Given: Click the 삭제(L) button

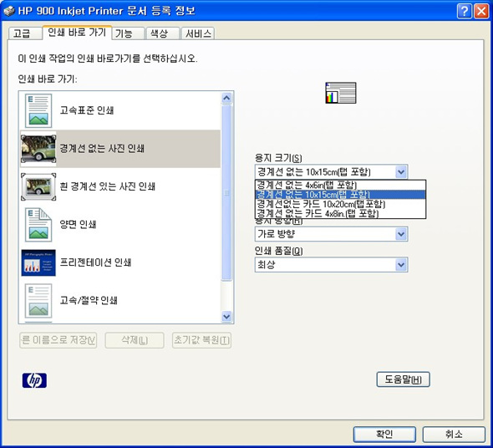Looking at the screenshot, I should tap(135, 340).
